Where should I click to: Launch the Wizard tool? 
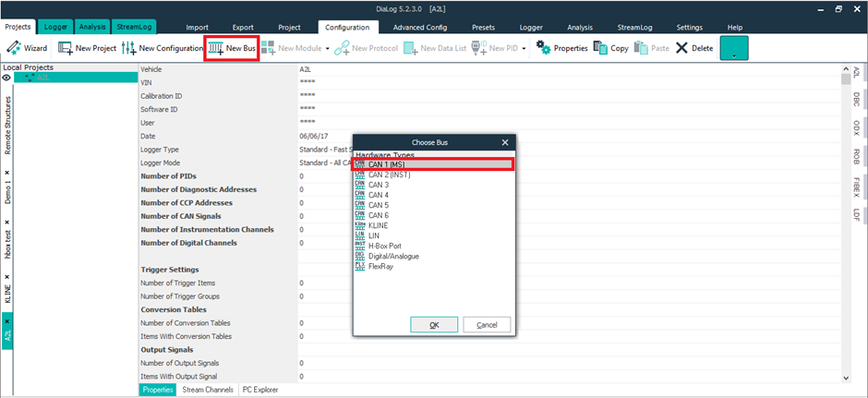click(x=27, y=48)
